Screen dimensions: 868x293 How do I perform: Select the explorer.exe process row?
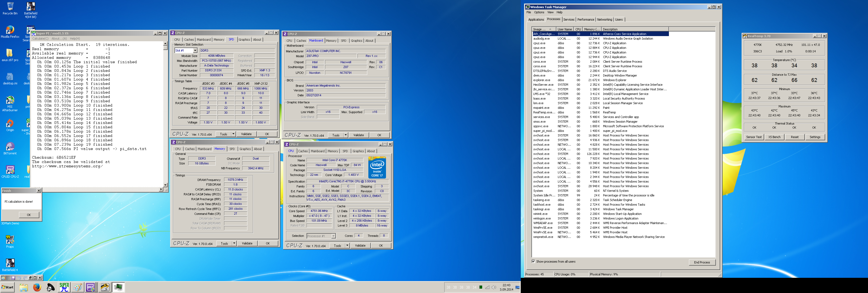[x=600, y=80]
